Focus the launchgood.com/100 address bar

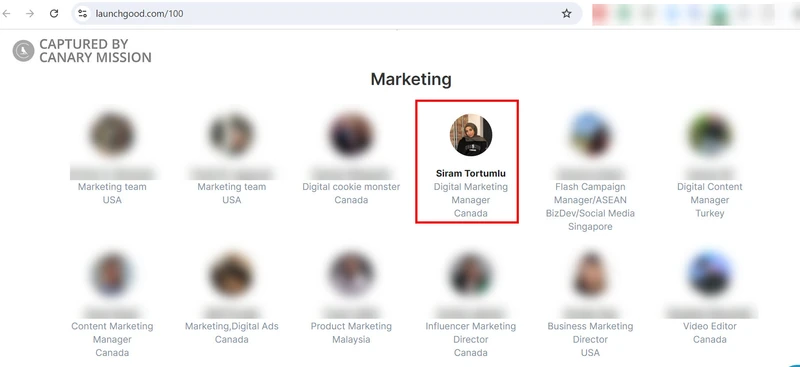327,14
